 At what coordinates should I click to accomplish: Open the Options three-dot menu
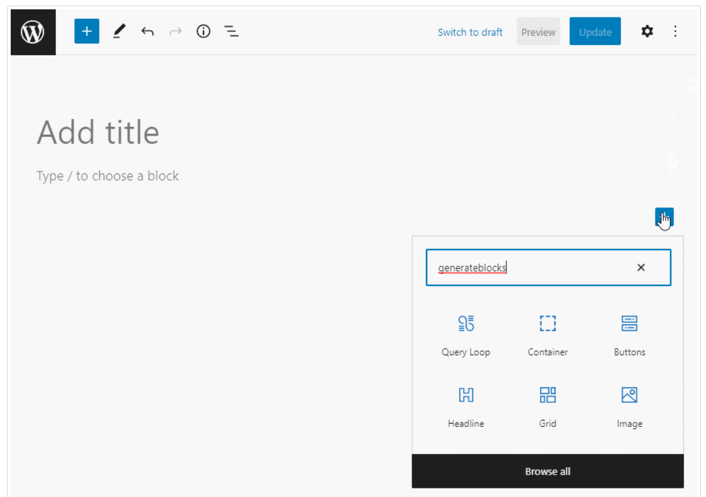click(x=675, y=32)
